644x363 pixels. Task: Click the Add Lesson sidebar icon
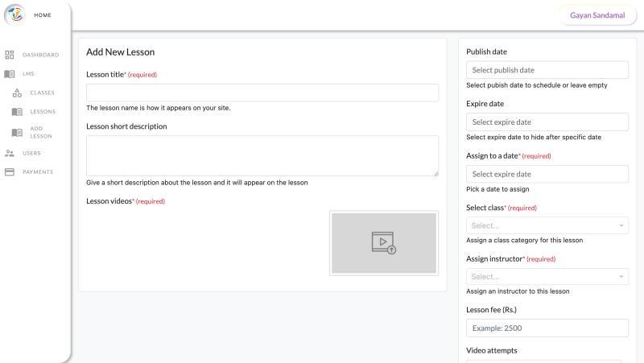(17, 133)
